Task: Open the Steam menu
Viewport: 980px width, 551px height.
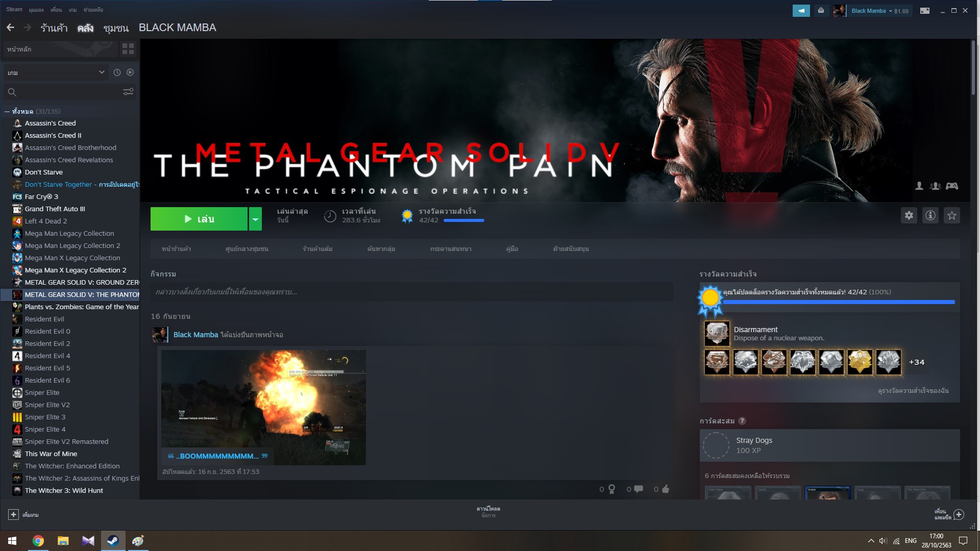Action: coord(14,10)
